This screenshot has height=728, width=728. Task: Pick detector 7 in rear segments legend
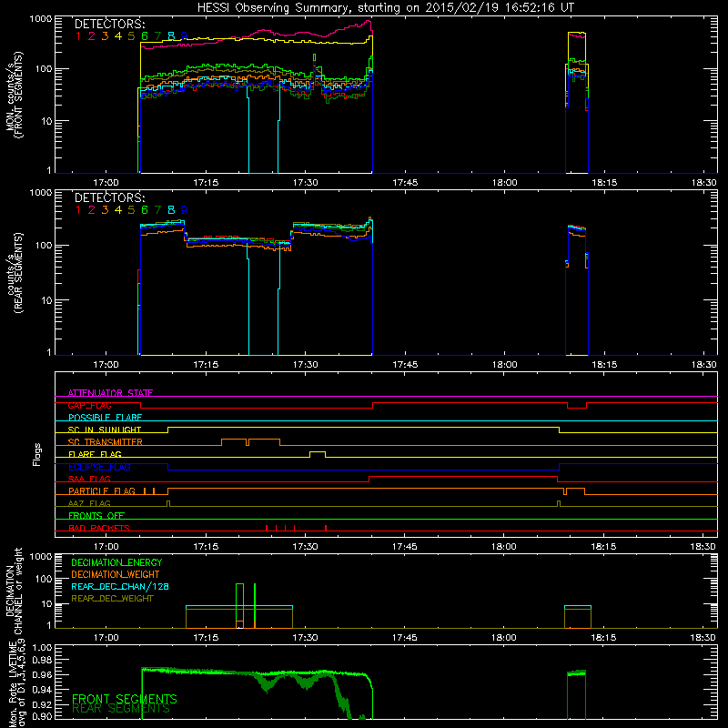click(x=157, y=210)
